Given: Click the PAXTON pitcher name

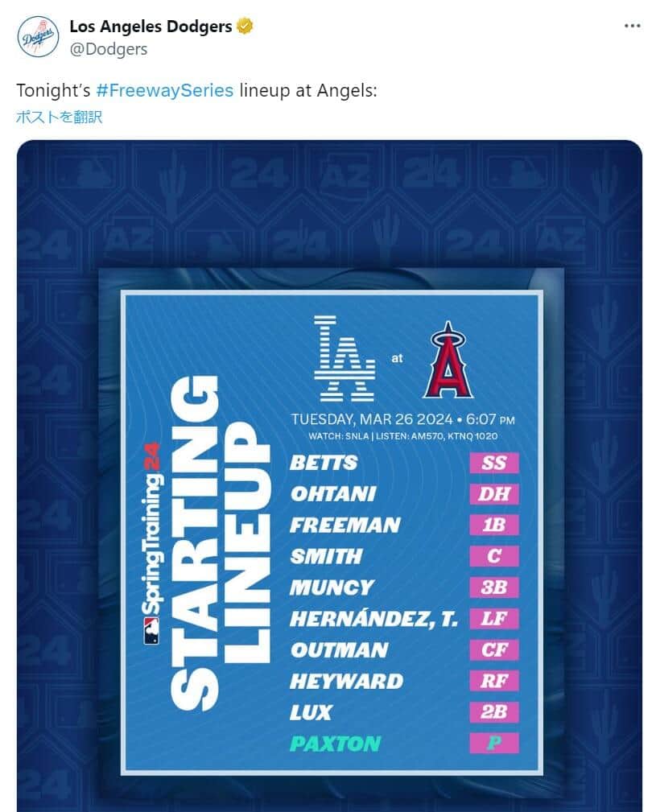Looking at the screenshot, I should pyautogui.click(x=335, y=744).
